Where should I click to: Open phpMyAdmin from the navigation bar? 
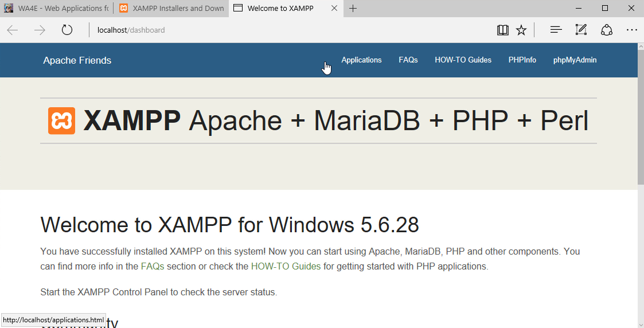tap(575, 60)
